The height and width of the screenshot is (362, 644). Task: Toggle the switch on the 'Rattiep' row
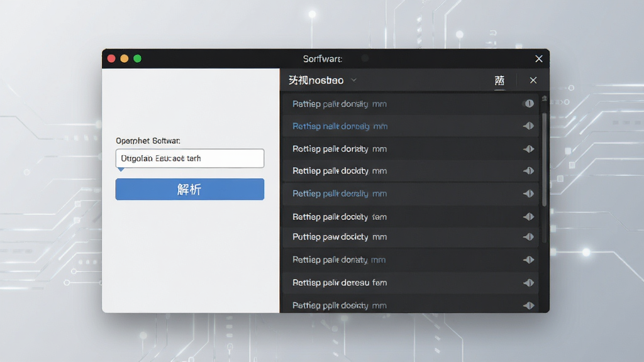(528, 104)
